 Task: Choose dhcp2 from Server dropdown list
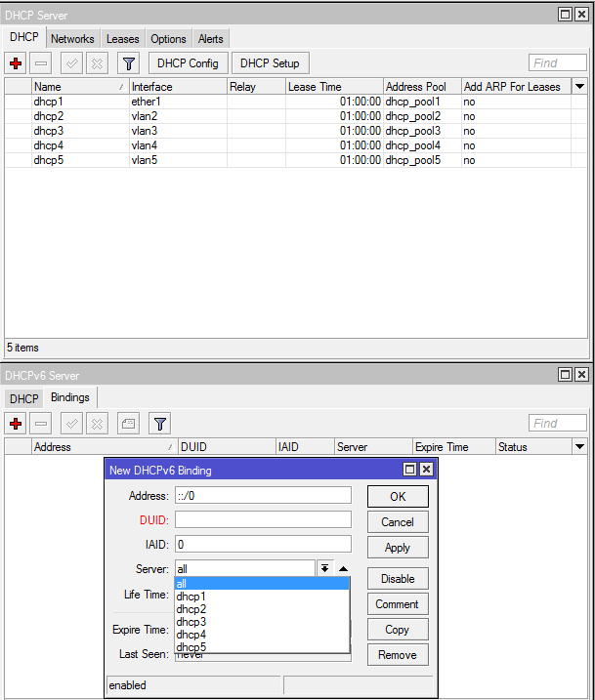pyautogui.click(x=262, y=609)
